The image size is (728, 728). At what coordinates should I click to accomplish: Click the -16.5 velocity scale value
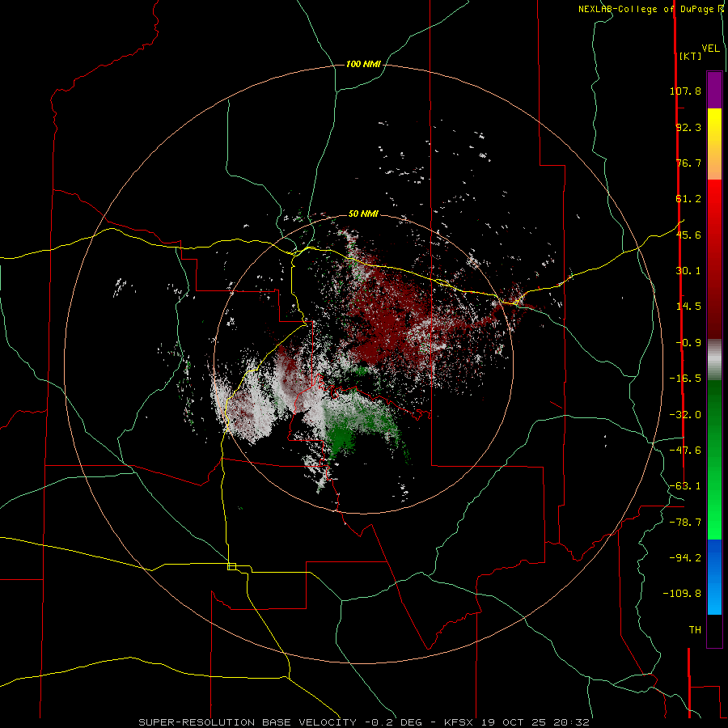click(685, 379)
